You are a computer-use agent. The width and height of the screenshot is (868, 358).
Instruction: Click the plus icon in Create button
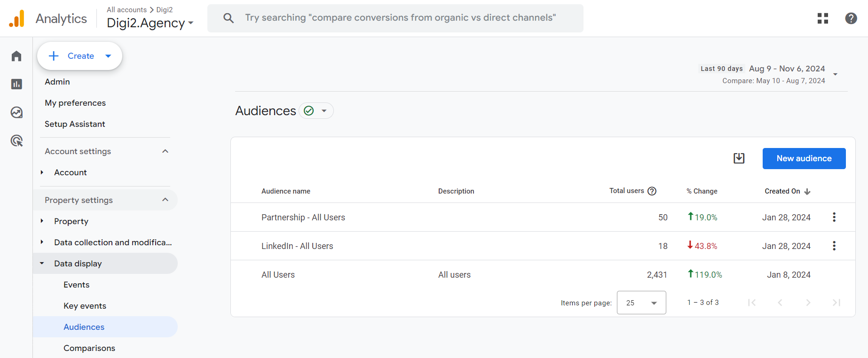pos(54,56)
